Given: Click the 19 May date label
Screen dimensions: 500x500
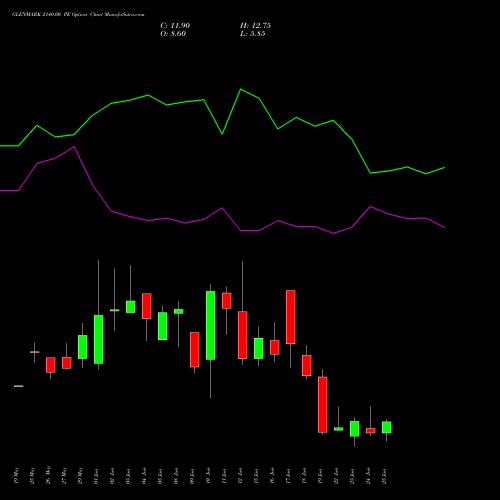Looking at the screenshot, I should (17, 476).
